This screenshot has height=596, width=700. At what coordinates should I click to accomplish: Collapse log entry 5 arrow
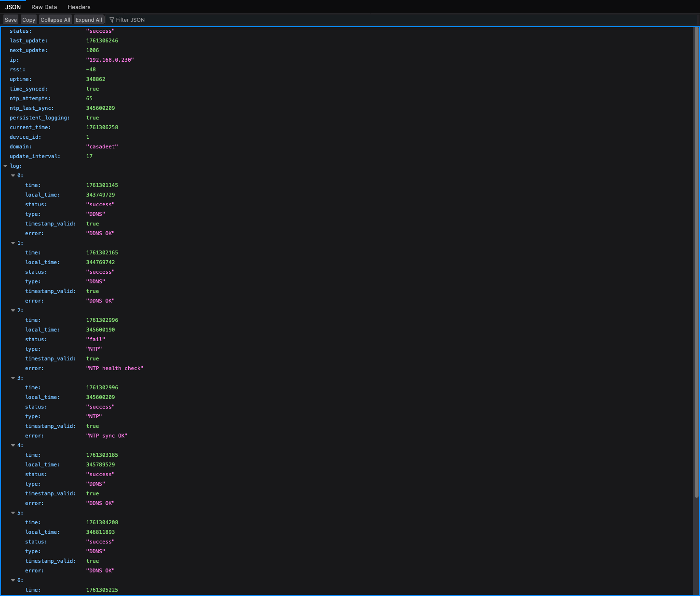pyautogui.click(x=13, y=513)
